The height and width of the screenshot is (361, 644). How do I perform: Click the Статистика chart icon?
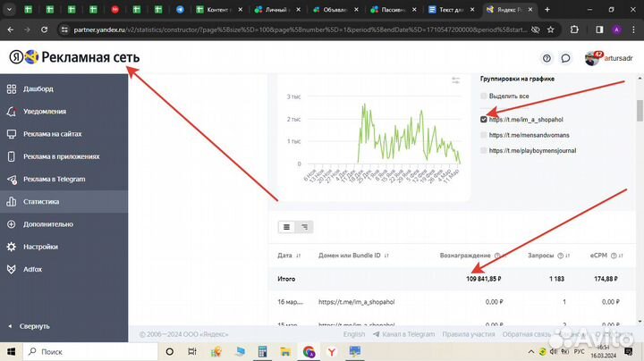[x=12, y=202]
